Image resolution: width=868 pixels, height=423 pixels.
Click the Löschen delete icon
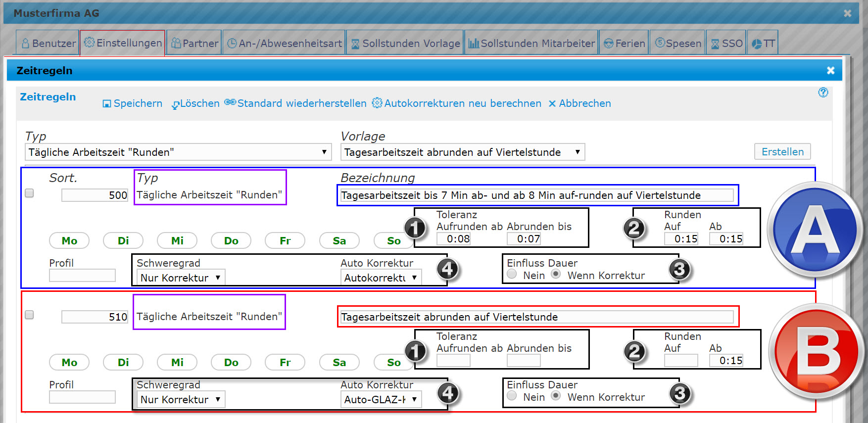[175, 104]
